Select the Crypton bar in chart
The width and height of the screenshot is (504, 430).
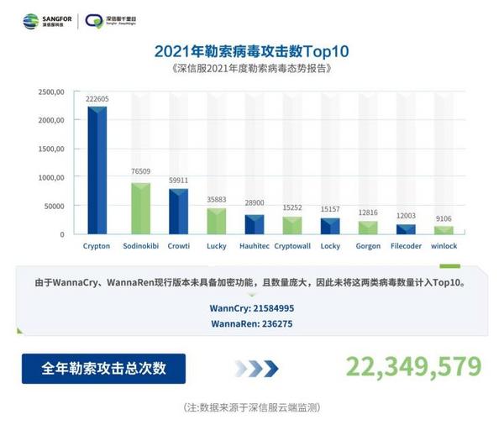tap(97, 170)
